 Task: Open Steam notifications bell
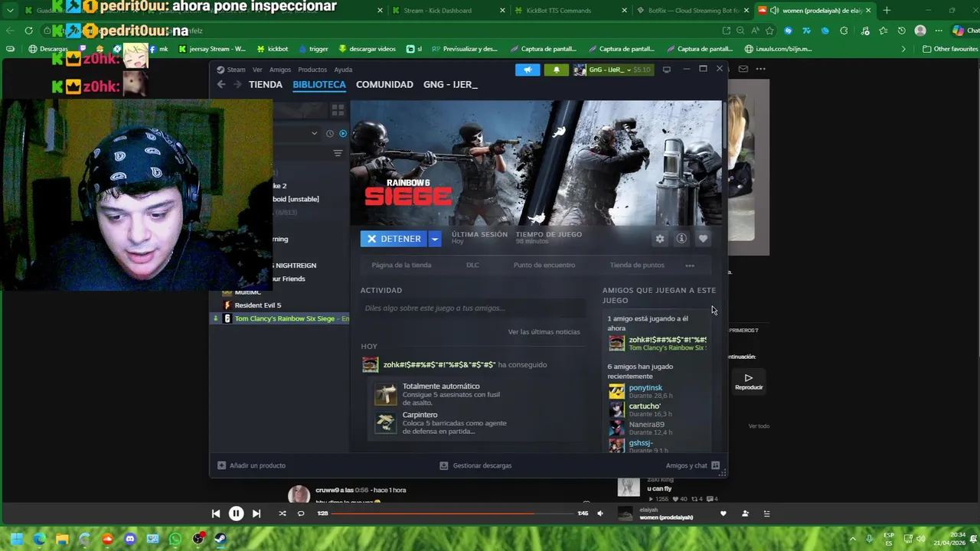[x=557, y=70]
